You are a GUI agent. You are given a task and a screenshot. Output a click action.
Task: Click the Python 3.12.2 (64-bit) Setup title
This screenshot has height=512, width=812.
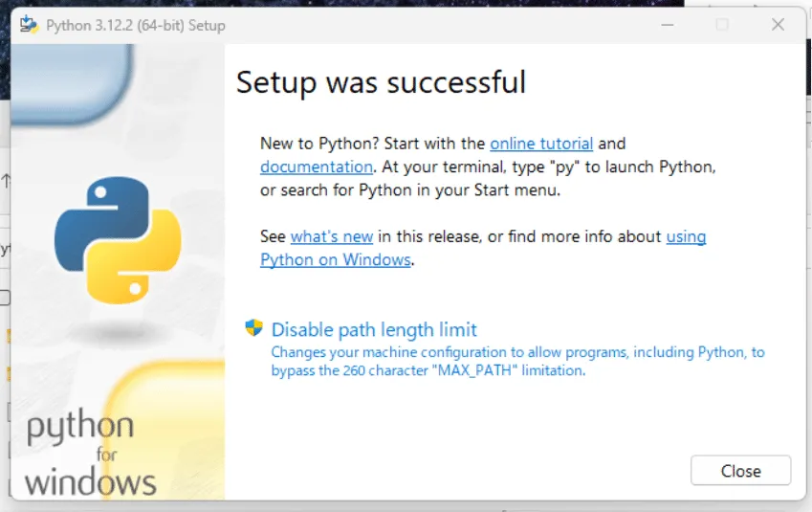[x=136, y=26]
